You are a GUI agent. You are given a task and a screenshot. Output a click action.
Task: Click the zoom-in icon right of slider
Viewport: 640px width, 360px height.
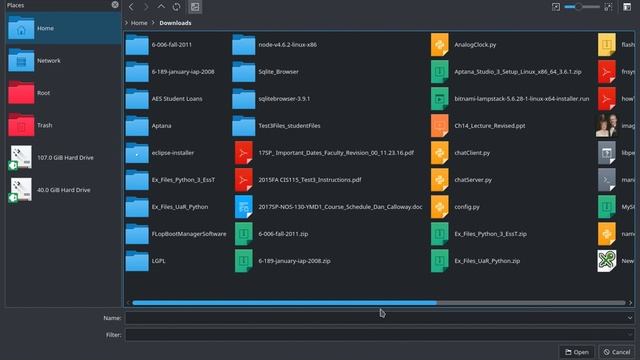tap(608, 7)
